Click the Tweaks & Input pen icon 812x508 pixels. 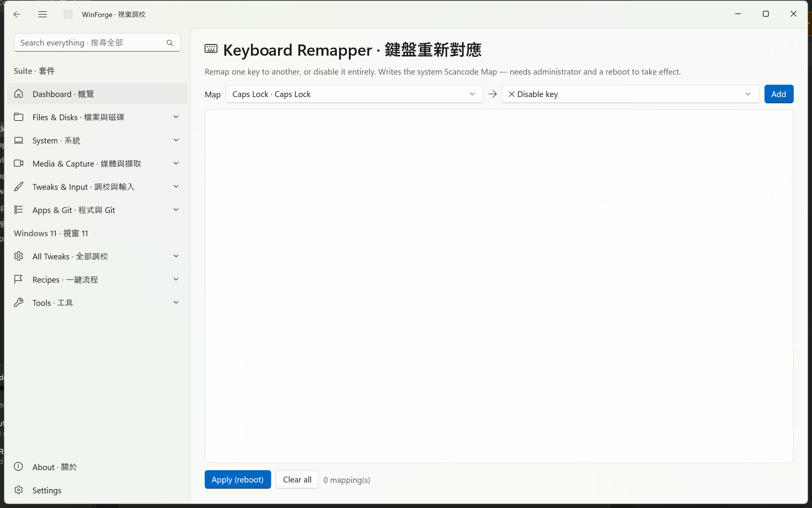pos(19,187)
